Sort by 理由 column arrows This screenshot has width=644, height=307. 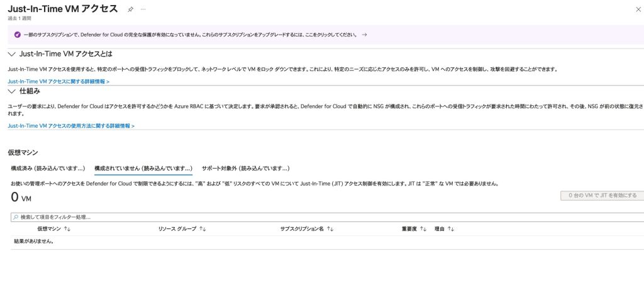[x=451, y=229]
